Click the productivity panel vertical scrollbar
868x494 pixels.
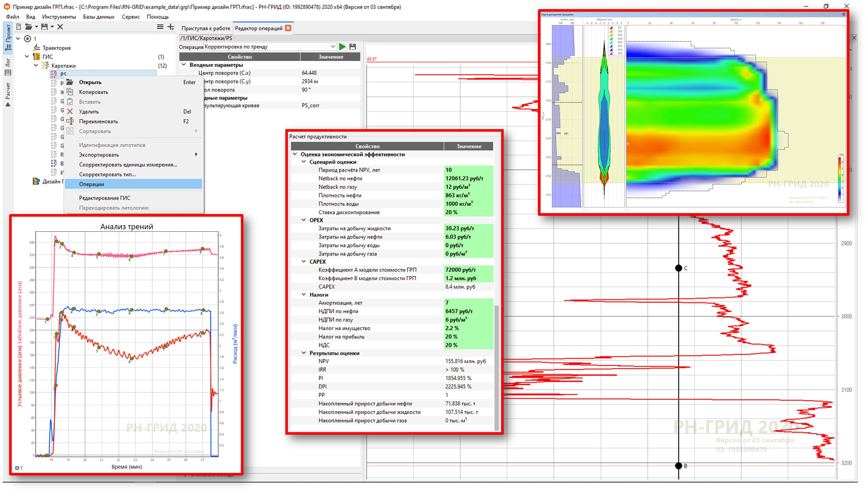[x=497, y=367]
